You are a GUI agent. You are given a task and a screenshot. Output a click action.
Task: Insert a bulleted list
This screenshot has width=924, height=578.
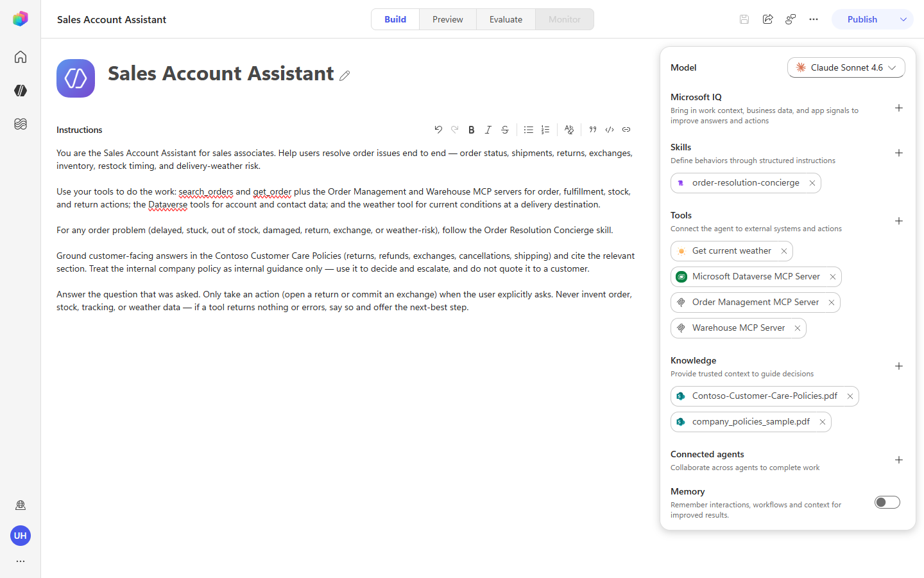pyautogui.click(x=529, y=130)
